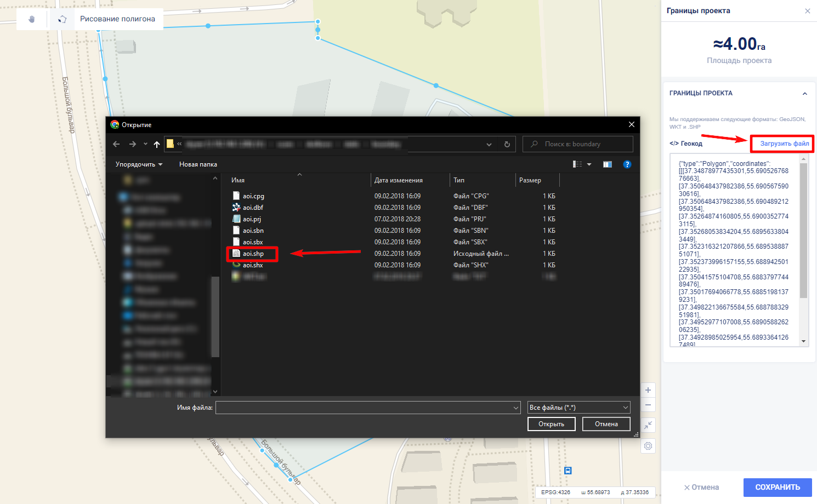The image size is (817, 504).
Task: Toggle the preview pane icon
Action: click(608, 164)
